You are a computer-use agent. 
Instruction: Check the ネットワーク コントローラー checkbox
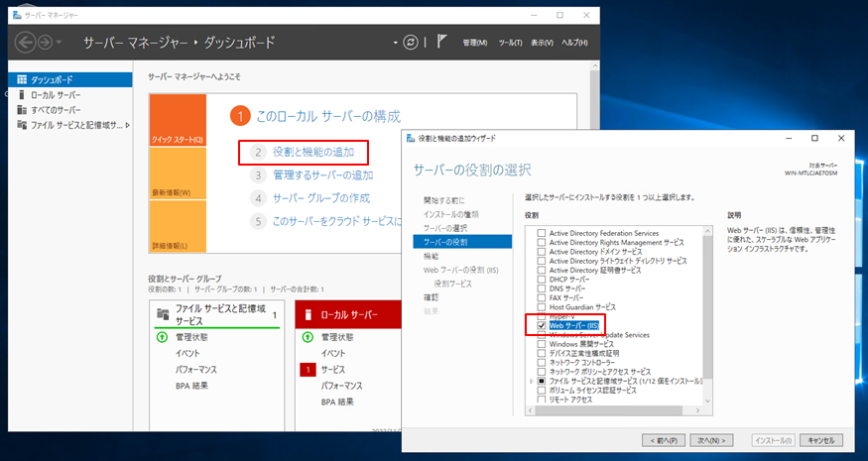(x=542, y=363)
